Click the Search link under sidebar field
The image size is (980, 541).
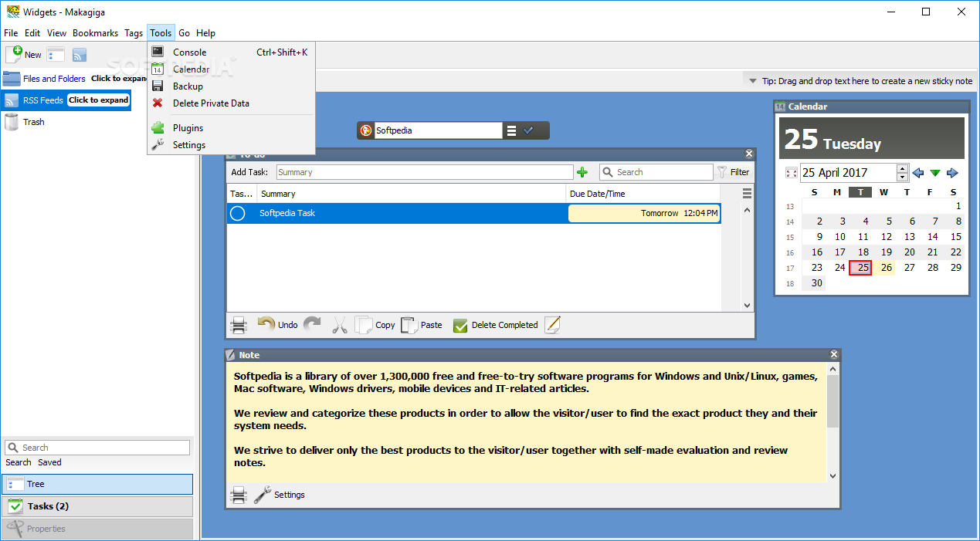click(x=19, y=462)
